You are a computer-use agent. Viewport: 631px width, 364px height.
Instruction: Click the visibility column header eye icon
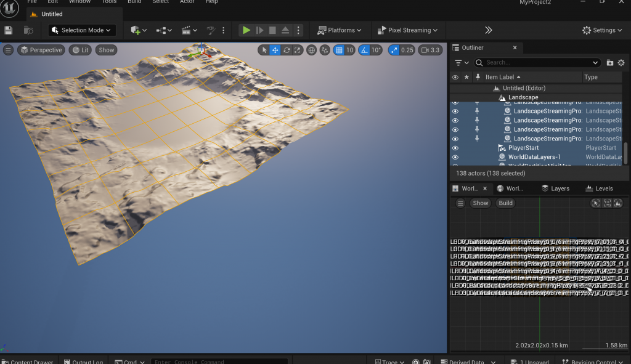tap(455, 77)
